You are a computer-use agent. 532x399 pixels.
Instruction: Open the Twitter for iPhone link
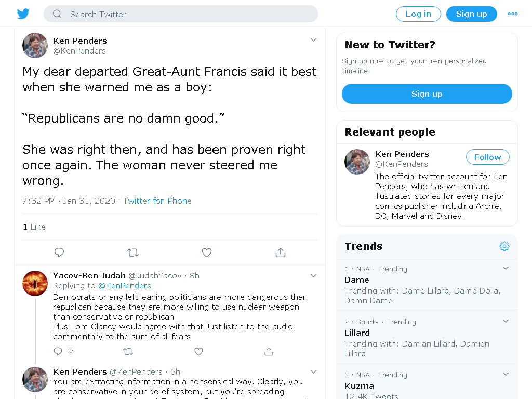click(x=157, y=201)
